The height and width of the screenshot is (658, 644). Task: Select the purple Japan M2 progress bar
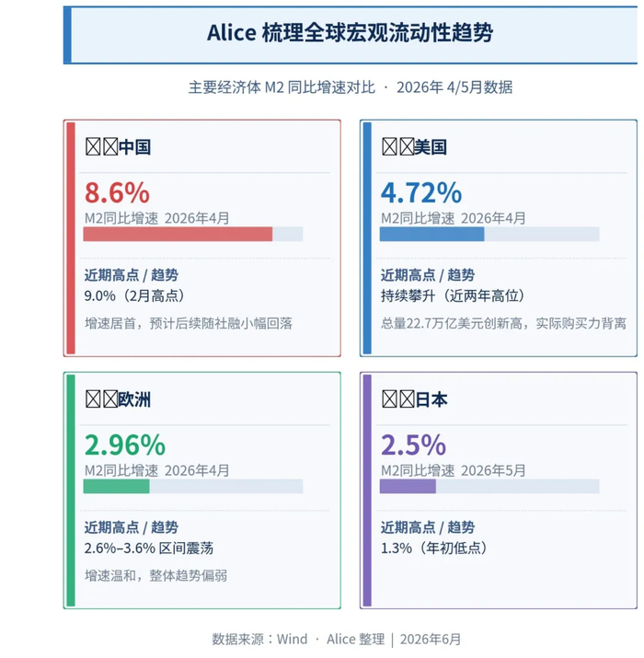(x=489, y=486)
